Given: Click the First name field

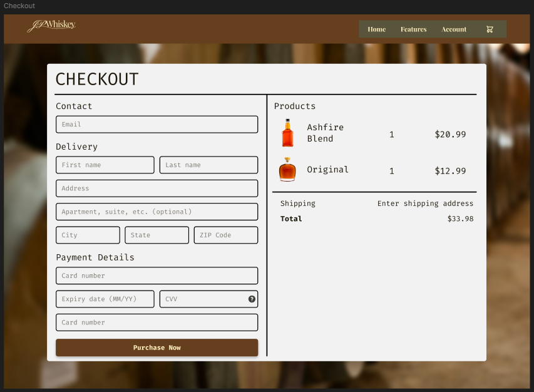Looking at the screenshot, I should [105, 165].
